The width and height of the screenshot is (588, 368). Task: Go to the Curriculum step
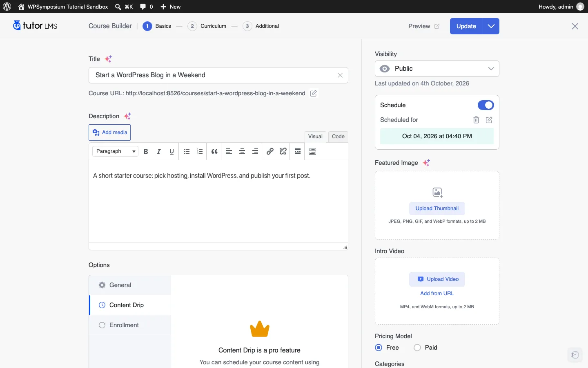pyautogui.click(x=207, y=26)
